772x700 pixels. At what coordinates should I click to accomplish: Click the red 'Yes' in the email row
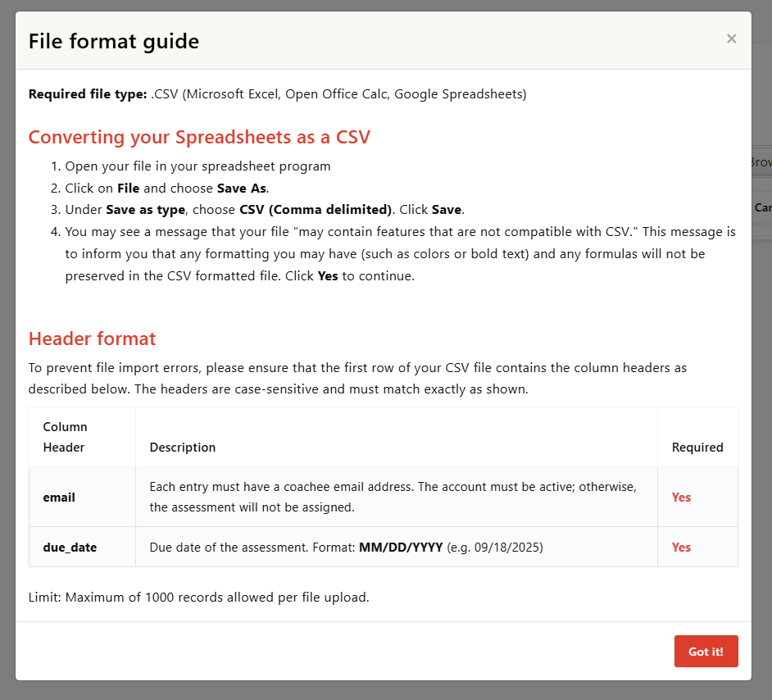pos(681,498)
